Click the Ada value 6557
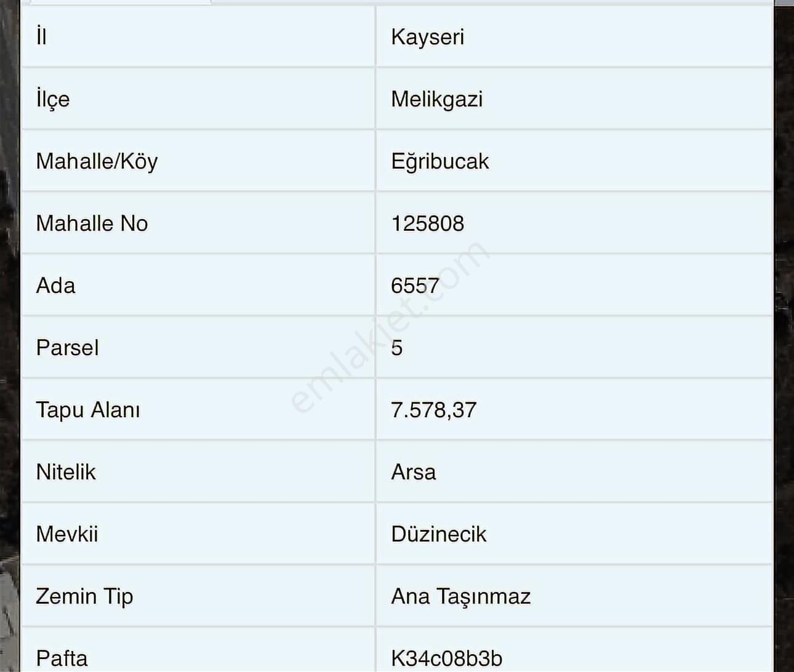 click(x=415, y=286)
